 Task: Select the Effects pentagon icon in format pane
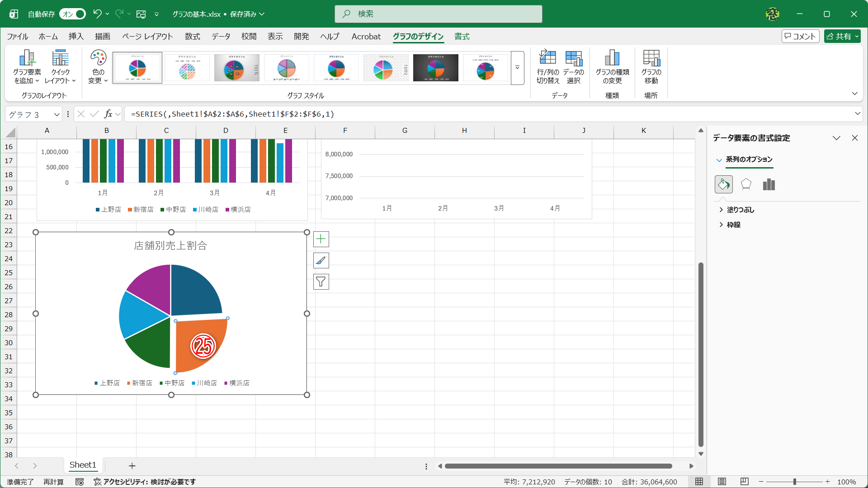pyautogui.click(x=746, y=184)
